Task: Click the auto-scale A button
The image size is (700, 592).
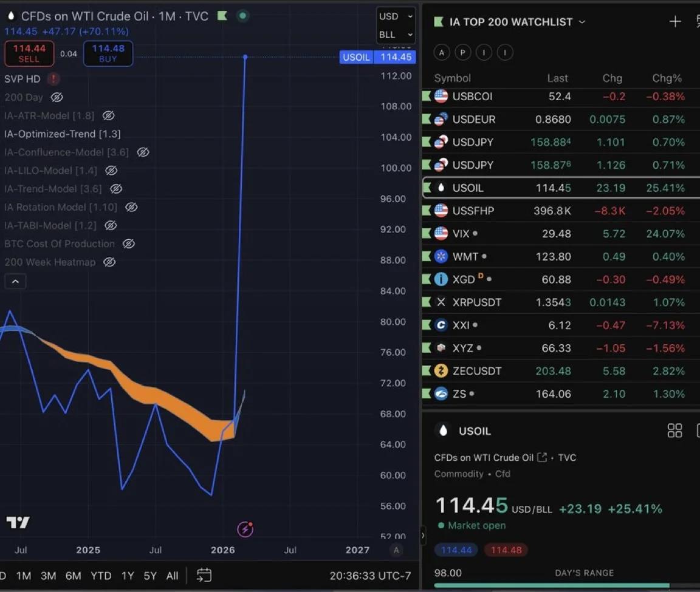Action: point(396,550)
